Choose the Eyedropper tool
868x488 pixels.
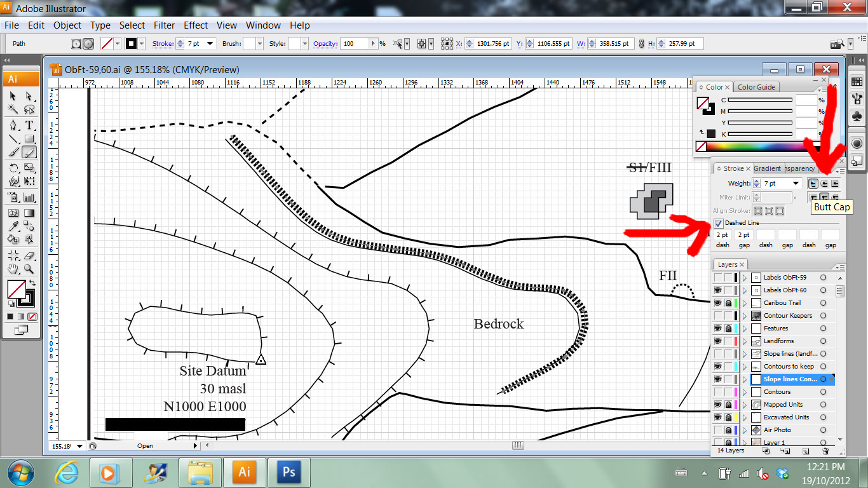coord(13,226)
